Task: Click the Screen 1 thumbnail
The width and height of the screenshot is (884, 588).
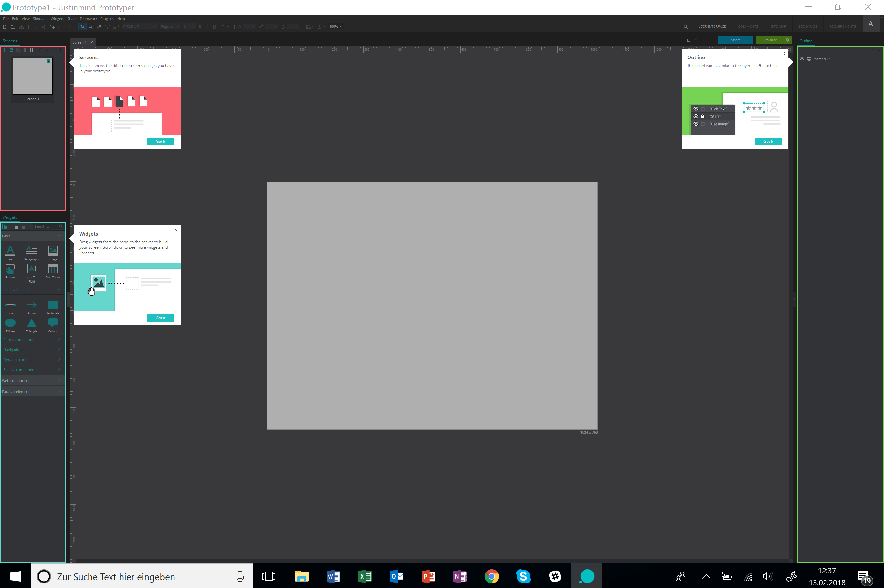Action: point(33,76)
